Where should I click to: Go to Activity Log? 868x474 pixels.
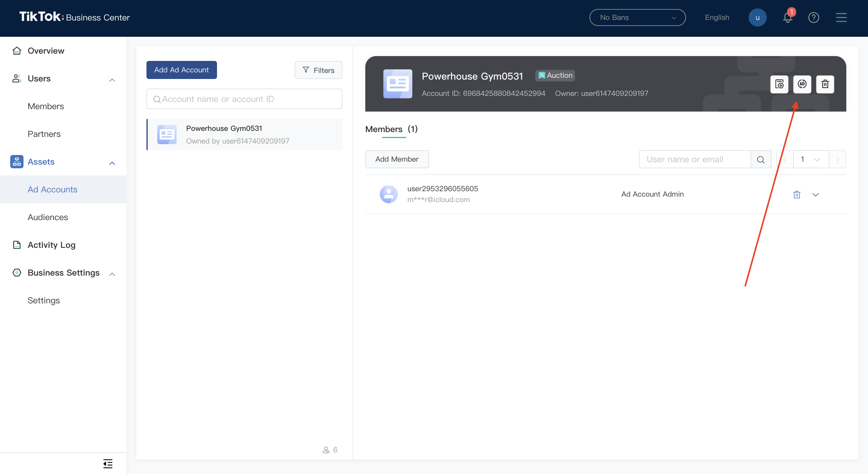pos(51,245)
